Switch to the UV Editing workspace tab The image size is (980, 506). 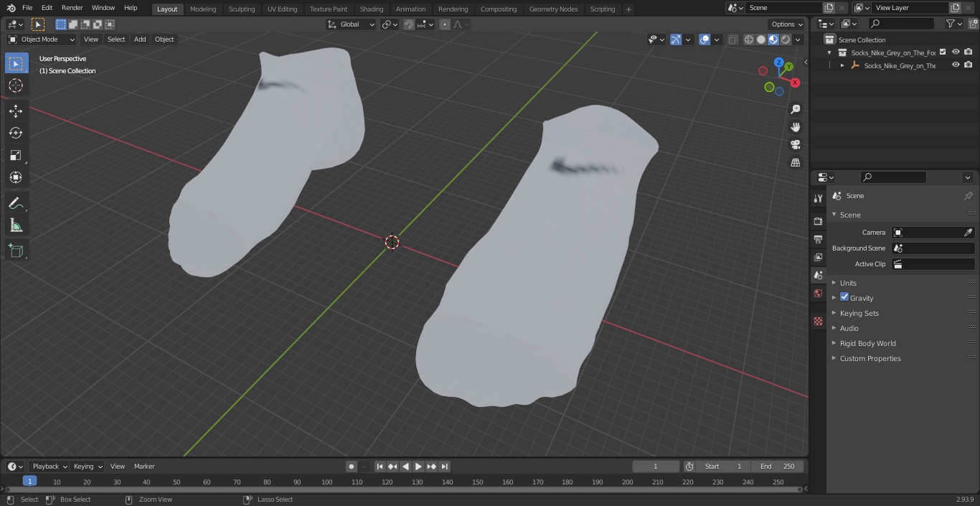coord(282,9)
